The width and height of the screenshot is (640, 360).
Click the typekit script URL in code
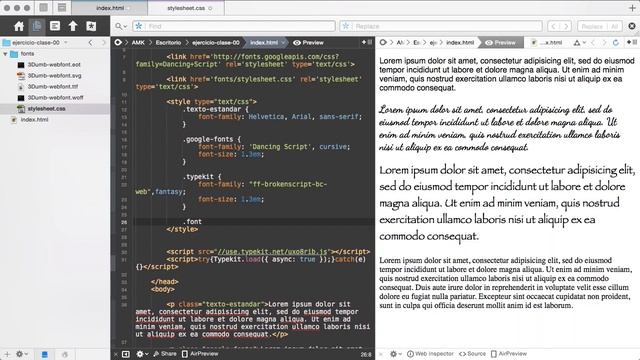coord(273,252)
